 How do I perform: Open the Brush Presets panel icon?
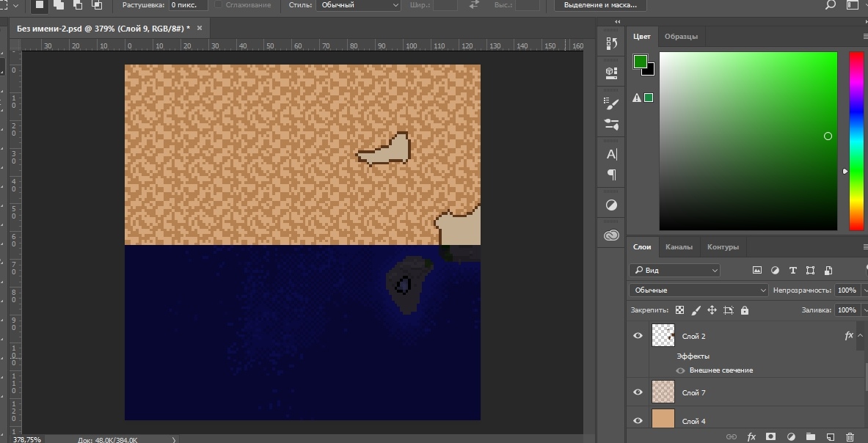click(612, 124)
